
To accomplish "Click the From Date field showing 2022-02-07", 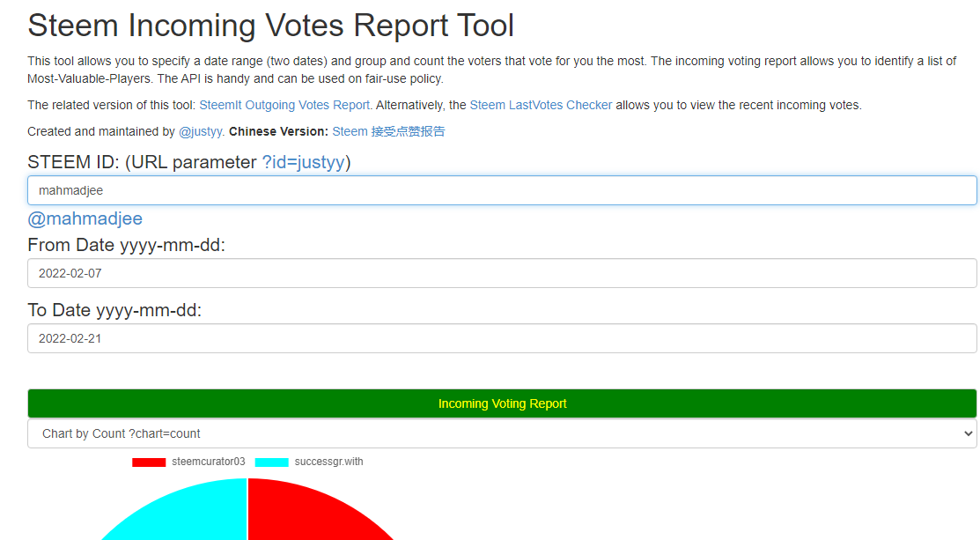I will [502, 273].
